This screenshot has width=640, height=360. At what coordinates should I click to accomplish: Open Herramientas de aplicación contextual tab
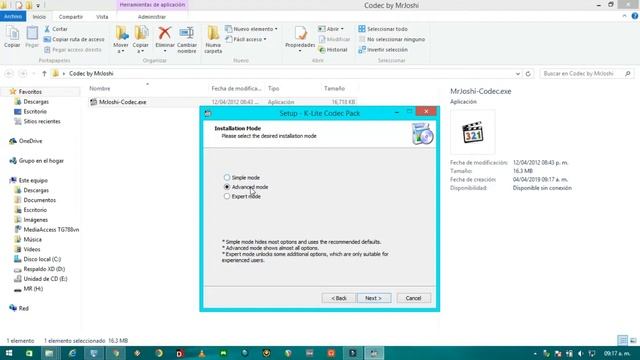pyautogui.click(x=152, y=5)
